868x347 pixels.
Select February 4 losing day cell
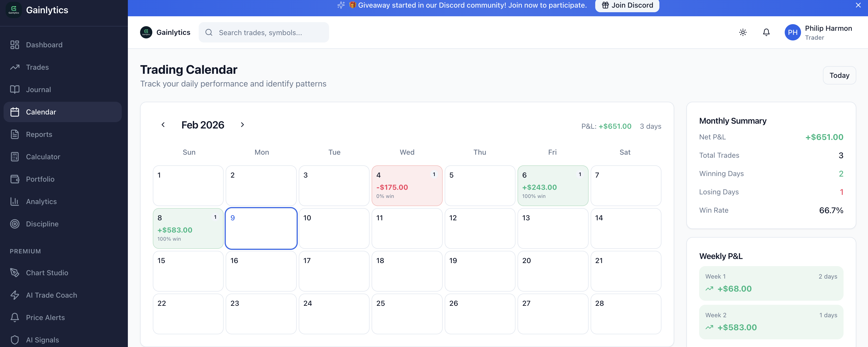point(407,185)
